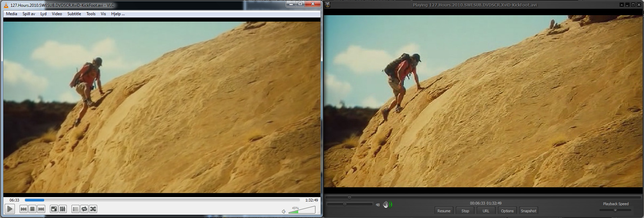Image resolution: width=644 pixels, height=218 pixels.
Task: Minimize the dark player window
Action: click(627, 5)
